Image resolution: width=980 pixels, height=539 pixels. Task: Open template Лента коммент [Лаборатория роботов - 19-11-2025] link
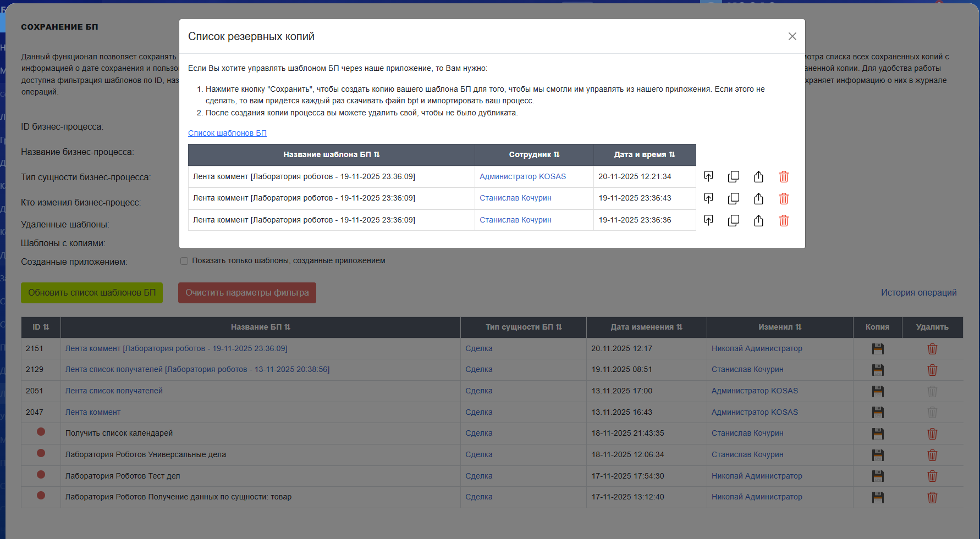point(176,348)
